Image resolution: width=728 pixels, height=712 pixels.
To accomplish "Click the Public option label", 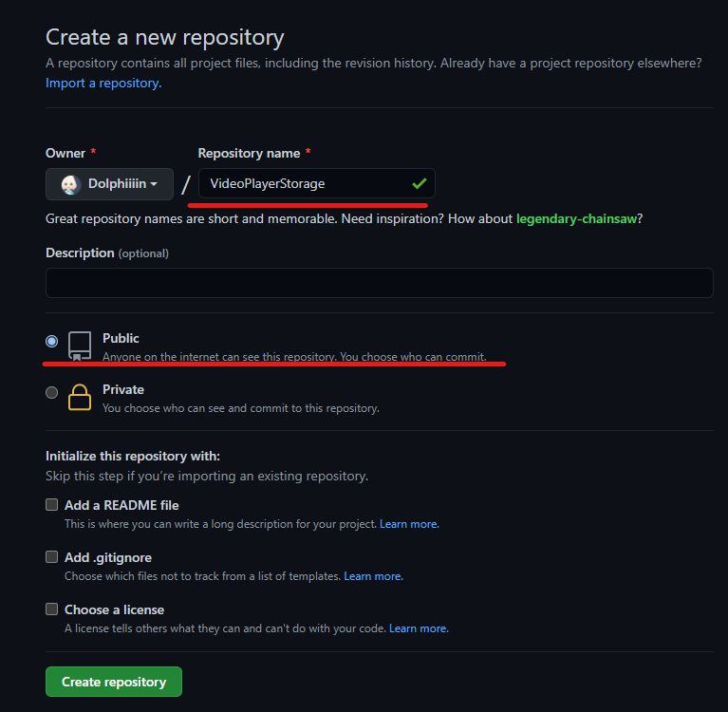I will point(121,339).
